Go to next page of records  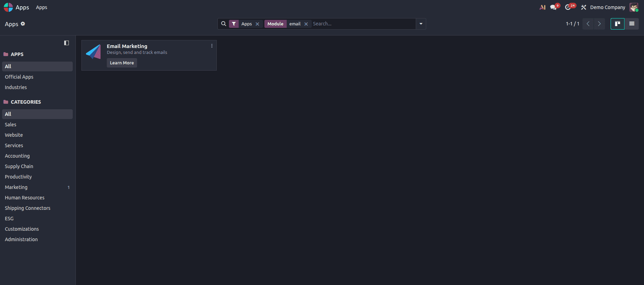pyautogui.click(x=599, y=24)
